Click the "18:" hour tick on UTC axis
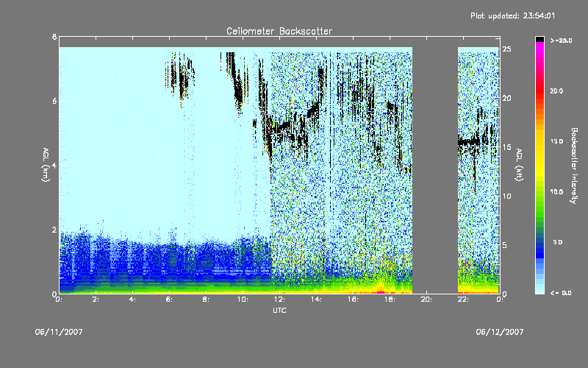The width and height of the screenshot is (588, 368). (390, 300)
